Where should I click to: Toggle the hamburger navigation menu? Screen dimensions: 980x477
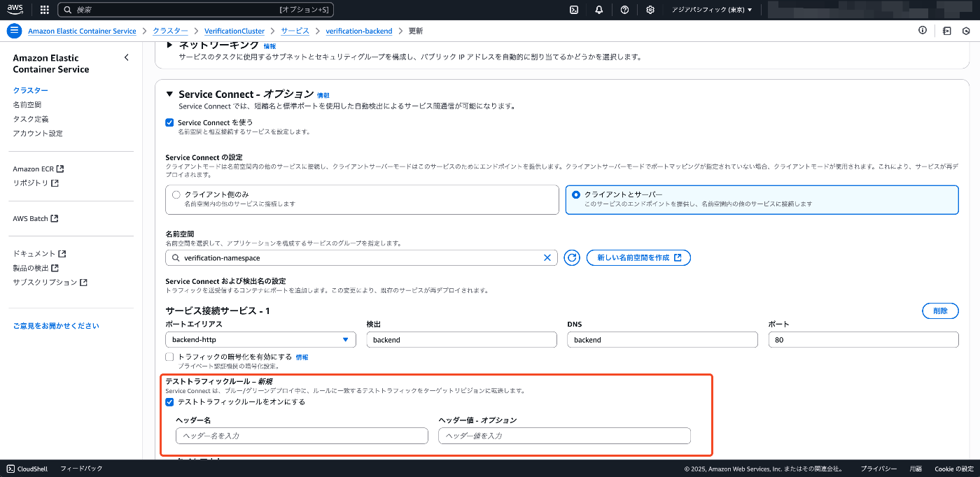pos(14,31)
